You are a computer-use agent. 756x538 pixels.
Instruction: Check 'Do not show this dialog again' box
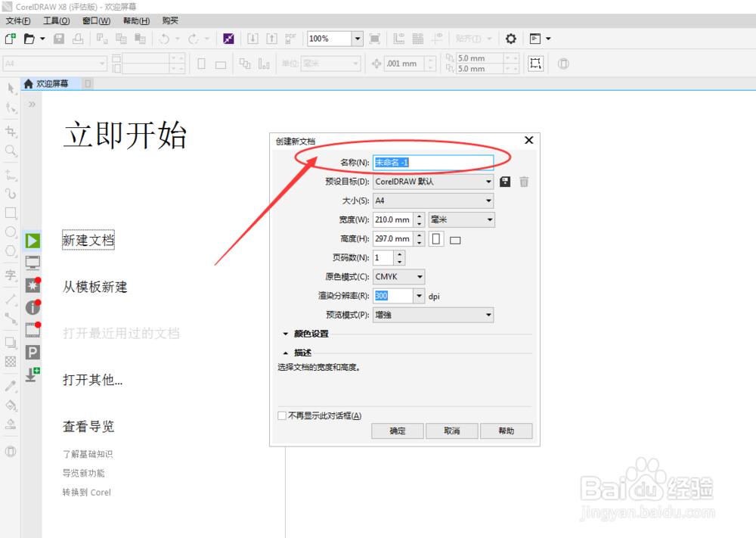pyautogui.click(x=282, y=415)
